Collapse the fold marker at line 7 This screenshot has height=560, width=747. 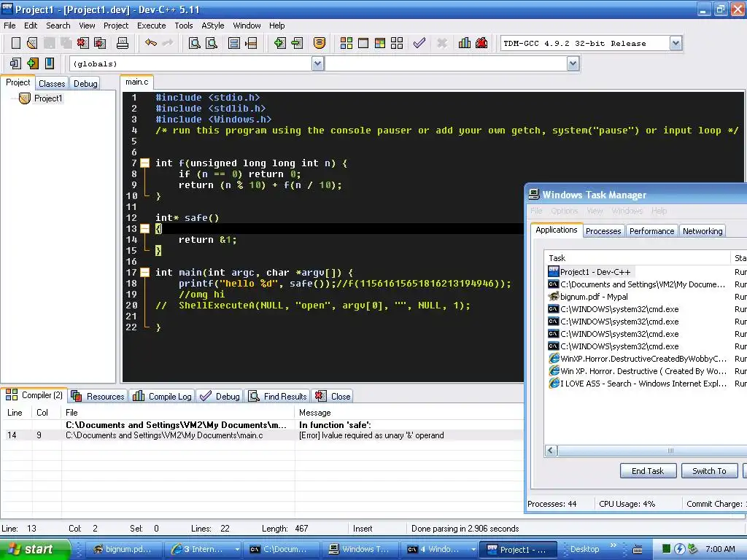(x=145, y=163)
